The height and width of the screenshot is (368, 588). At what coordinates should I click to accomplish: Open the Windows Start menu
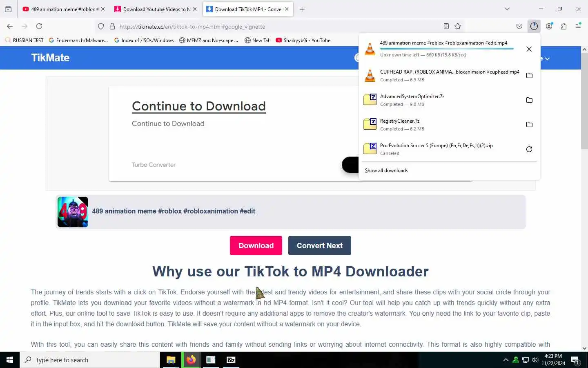10,360
